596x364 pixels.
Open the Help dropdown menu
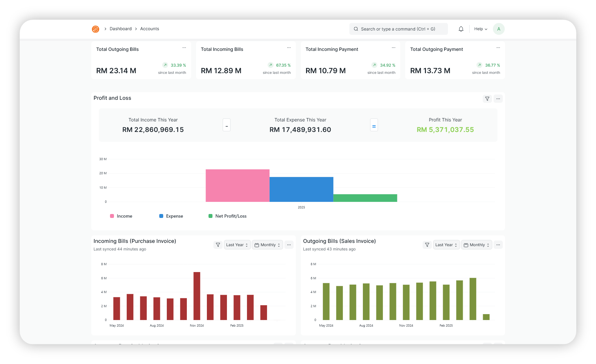coord(480,29)
